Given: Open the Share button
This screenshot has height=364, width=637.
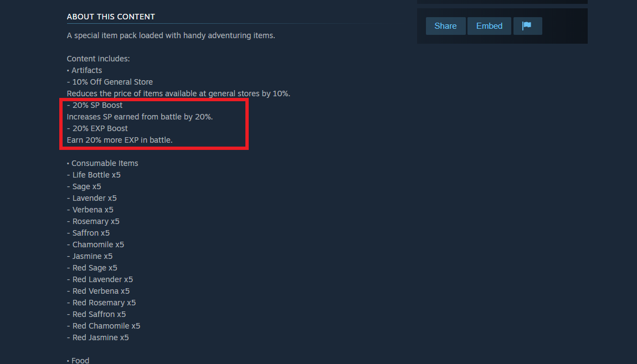Looking at the screenshot, I should [x=446, y=26].
